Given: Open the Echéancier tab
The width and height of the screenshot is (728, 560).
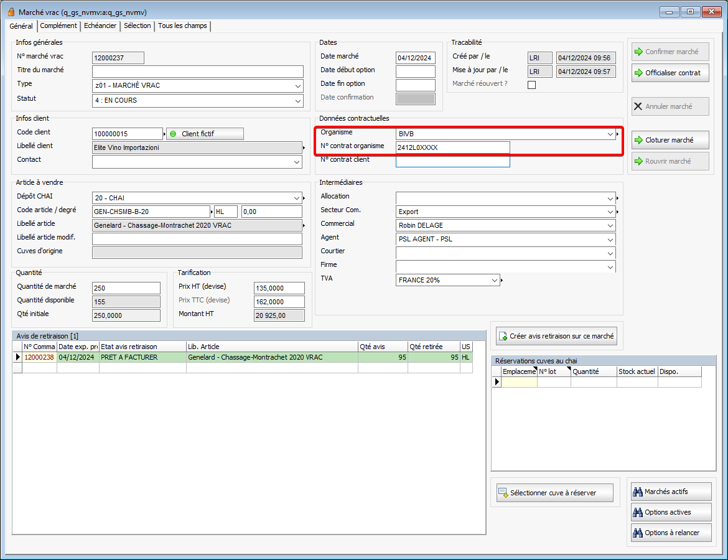Looking at the screenshot, I should 100,26.
